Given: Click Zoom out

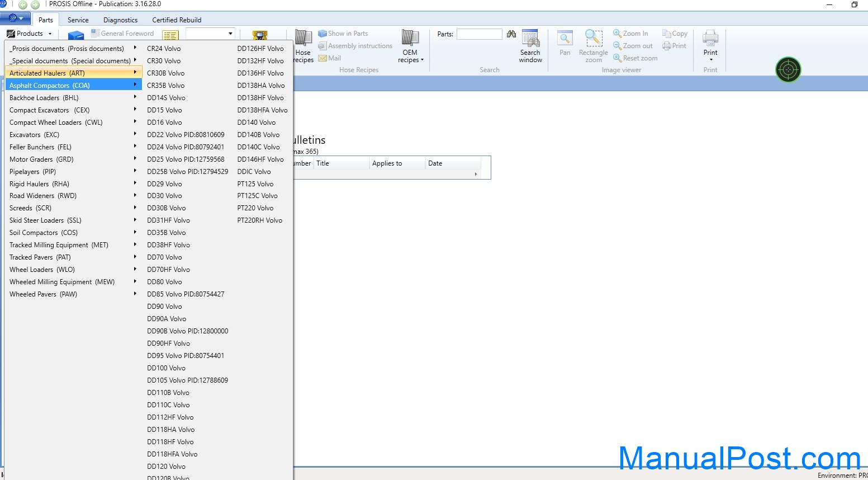Looking at the screenshot, I should click(x=633, y=46).
